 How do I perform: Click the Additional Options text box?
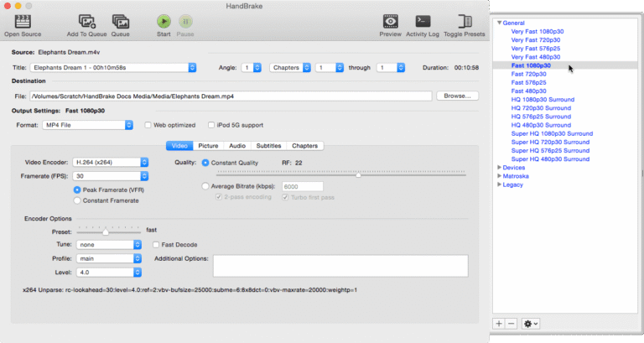click(x=340, y=266)
